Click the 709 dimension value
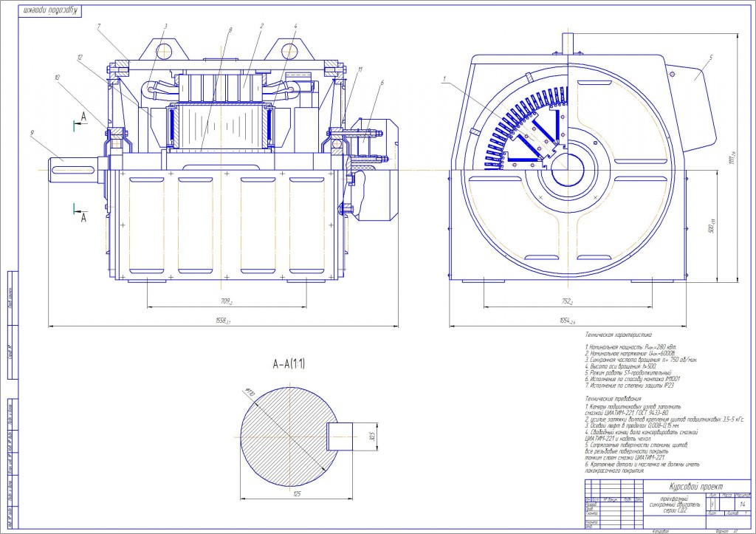 227,301
